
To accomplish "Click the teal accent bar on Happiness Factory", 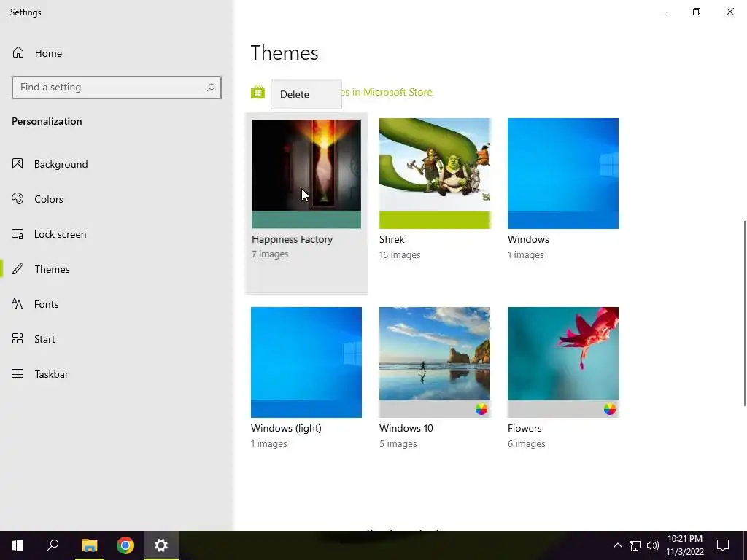I will pyautogui.click(x=306, y=220).
